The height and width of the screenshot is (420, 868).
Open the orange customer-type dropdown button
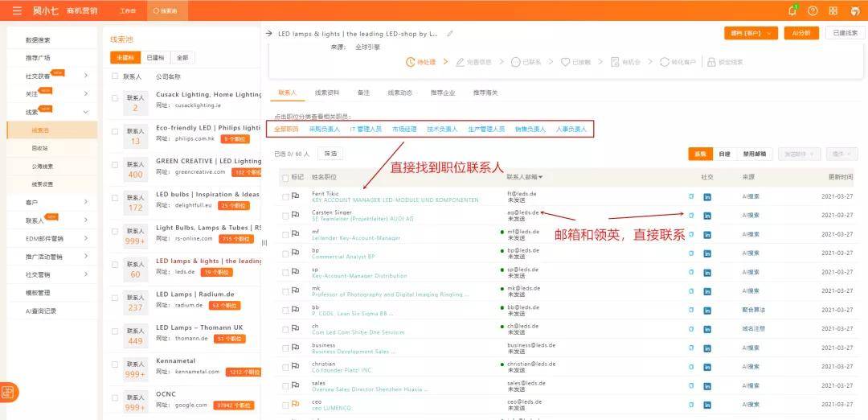[751, 33]
